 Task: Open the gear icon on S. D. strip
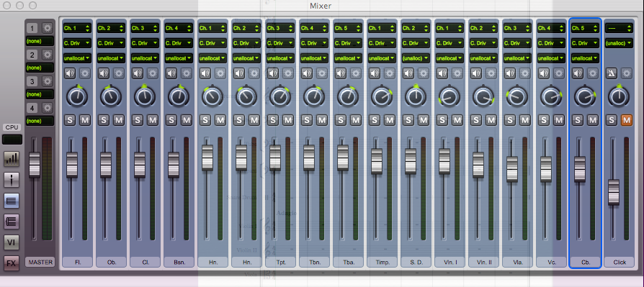tap(423, 73)
